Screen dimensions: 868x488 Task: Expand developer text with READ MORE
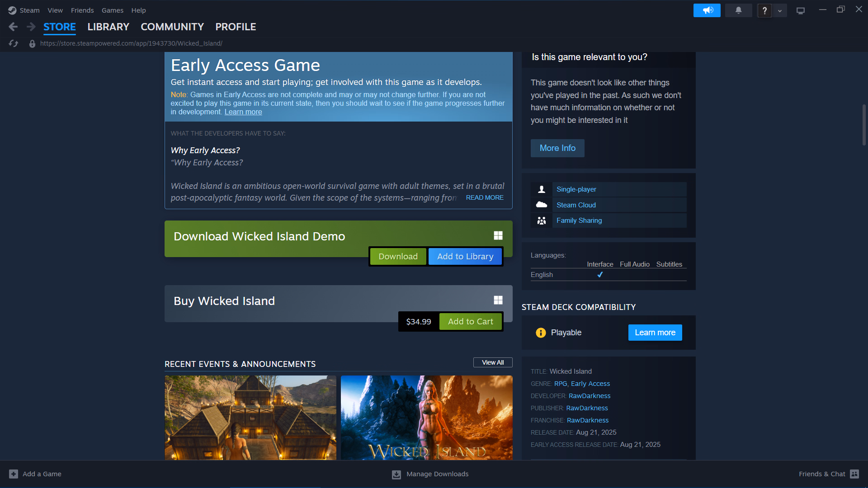tap(485, 197)
